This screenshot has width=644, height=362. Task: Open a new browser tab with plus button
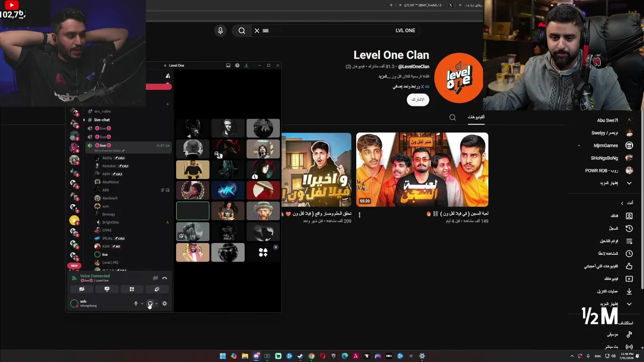pos(391,5)
